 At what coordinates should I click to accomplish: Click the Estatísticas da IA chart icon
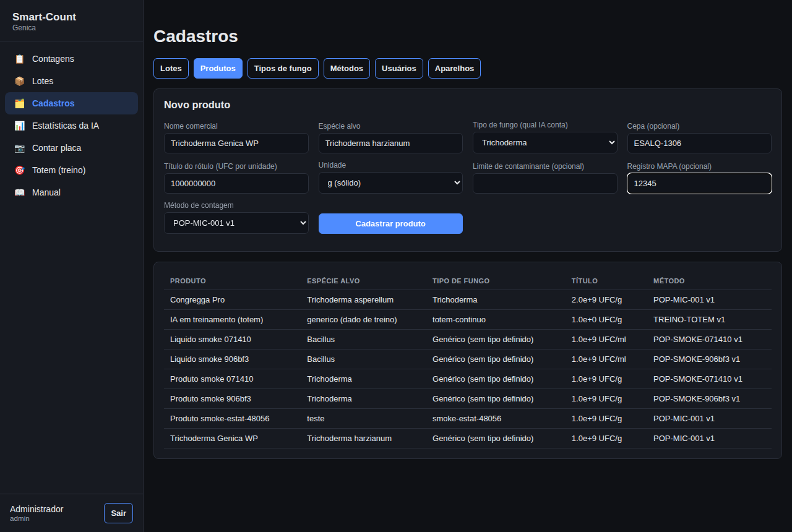click(20, 126)
